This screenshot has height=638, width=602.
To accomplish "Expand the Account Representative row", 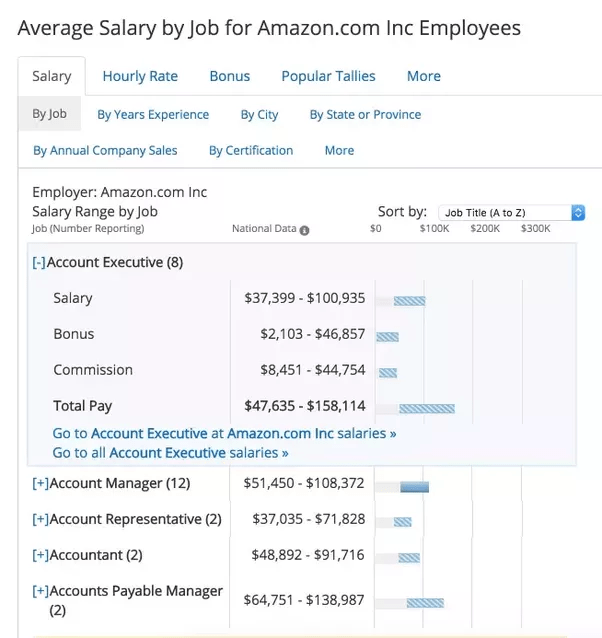I will click(40, 520).
